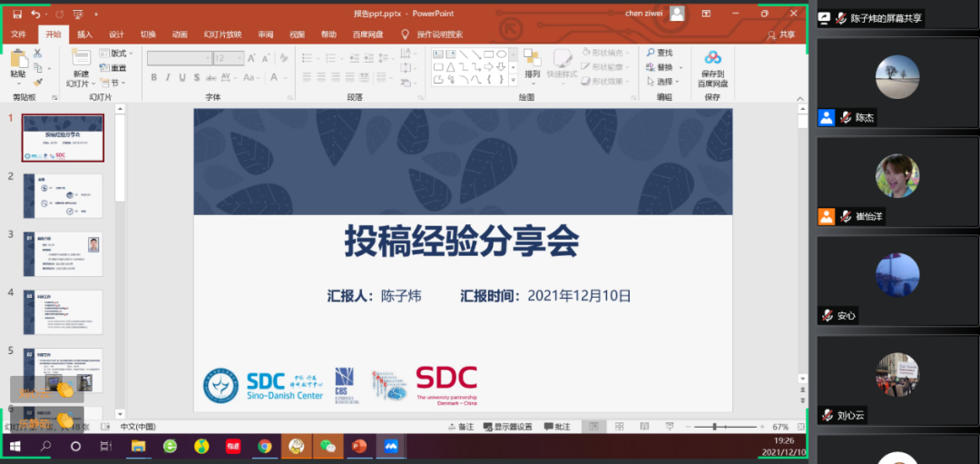Click the 备注 notes button in status bar

click(461, 427)
